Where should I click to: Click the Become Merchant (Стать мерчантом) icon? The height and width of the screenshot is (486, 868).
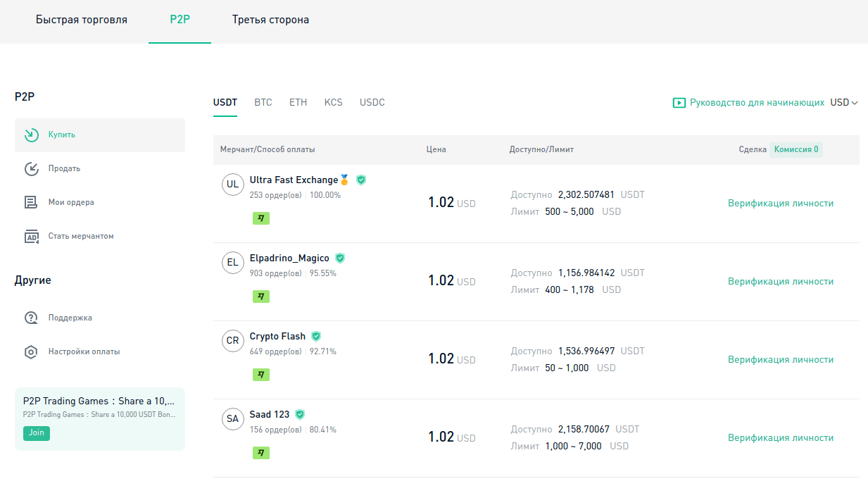tap(31, 237)
